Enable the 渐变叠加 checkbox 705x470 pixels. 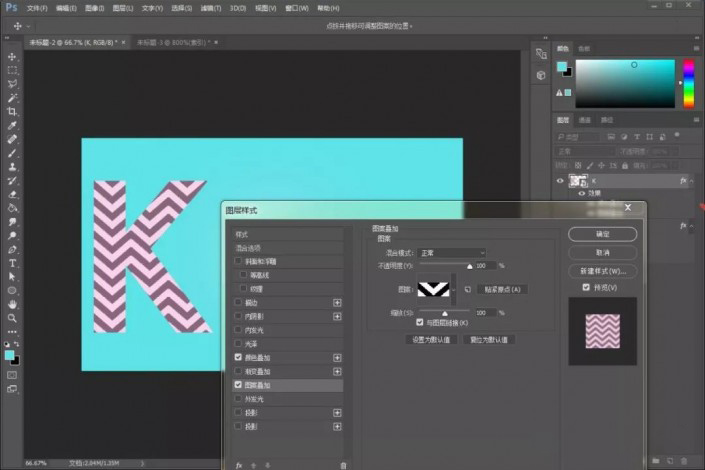(238, 371)
